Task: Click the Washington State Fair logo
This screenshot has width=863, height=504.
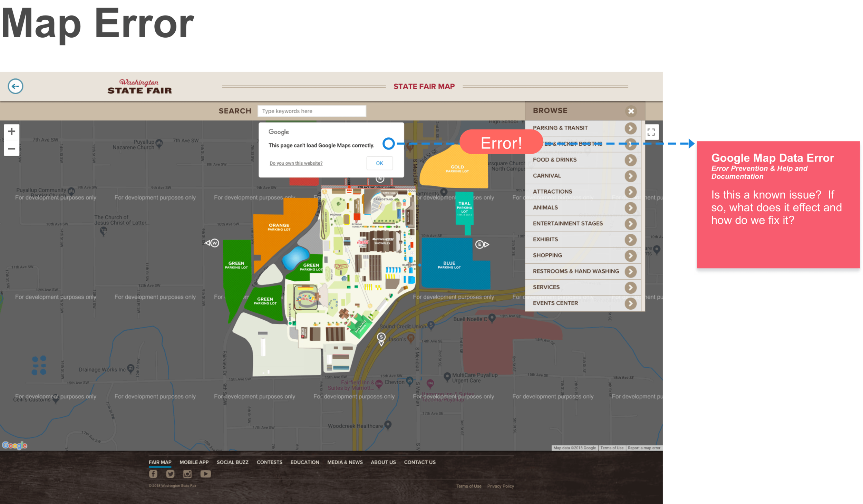Action: (x=139, y=87)
